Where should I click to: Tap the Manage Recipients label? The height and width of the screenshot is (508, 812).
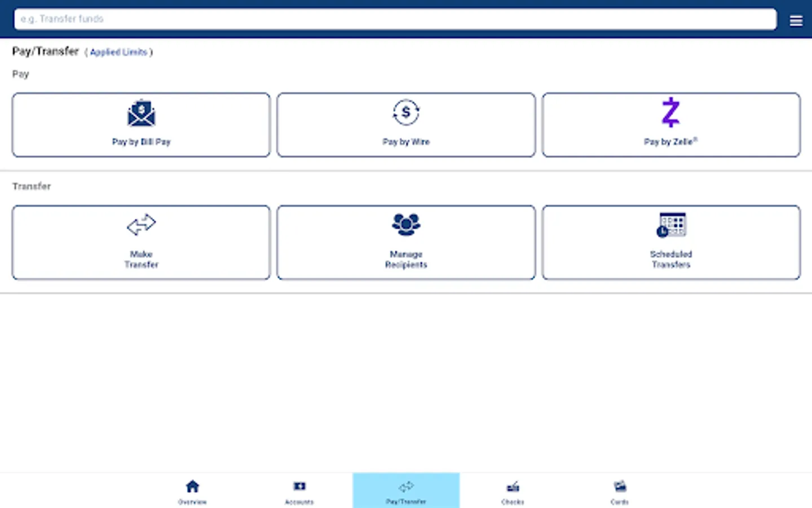pyautogui.click(x=406, y=259)
